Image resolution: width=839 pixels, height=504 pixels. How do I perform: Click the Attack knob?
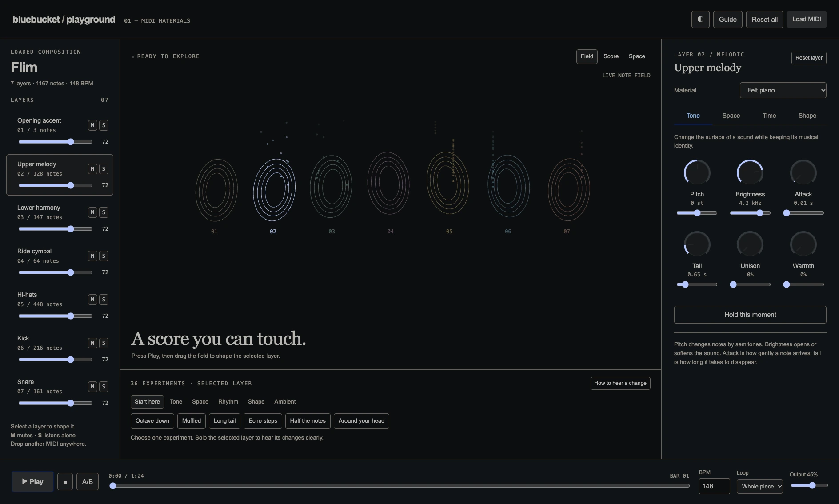point(803,172)
